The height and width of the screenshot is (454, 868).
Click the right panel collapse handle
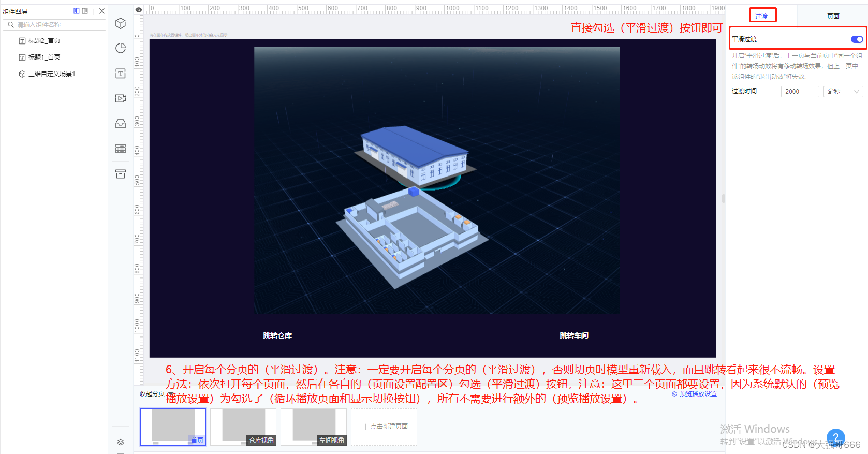[x=723, y=198]
